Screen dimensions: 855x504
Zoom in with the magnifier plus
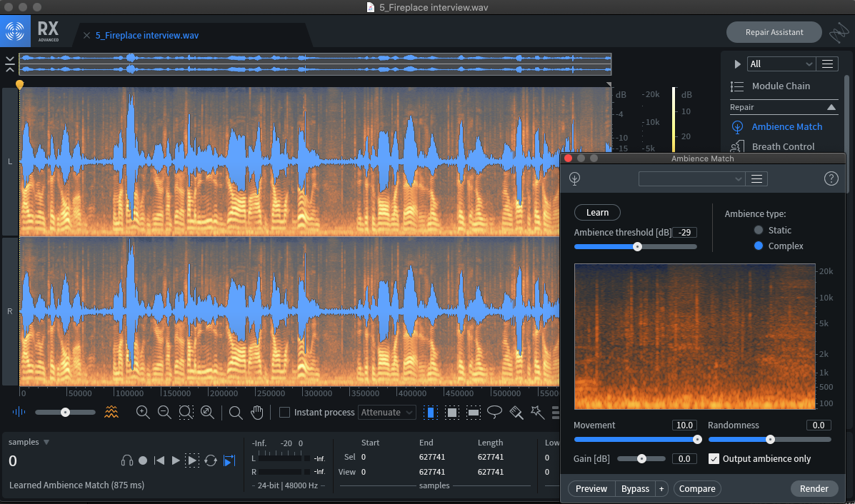(143, 413)
